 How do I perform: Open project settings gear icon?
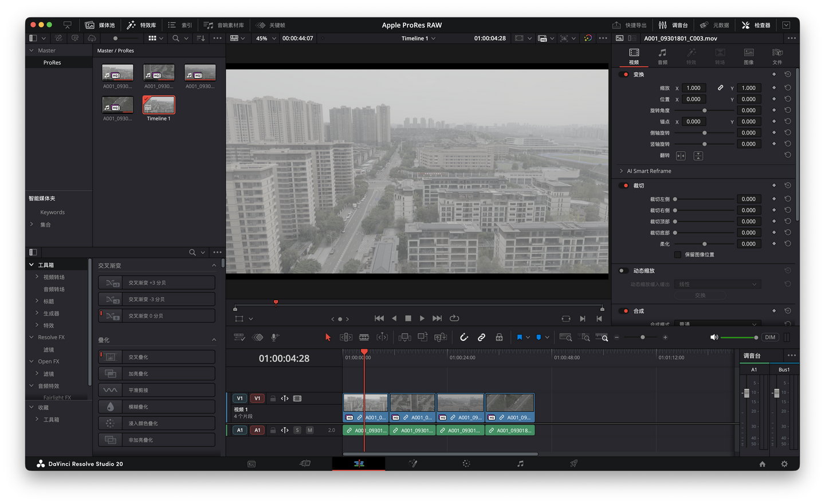click(x=784, y=464)
